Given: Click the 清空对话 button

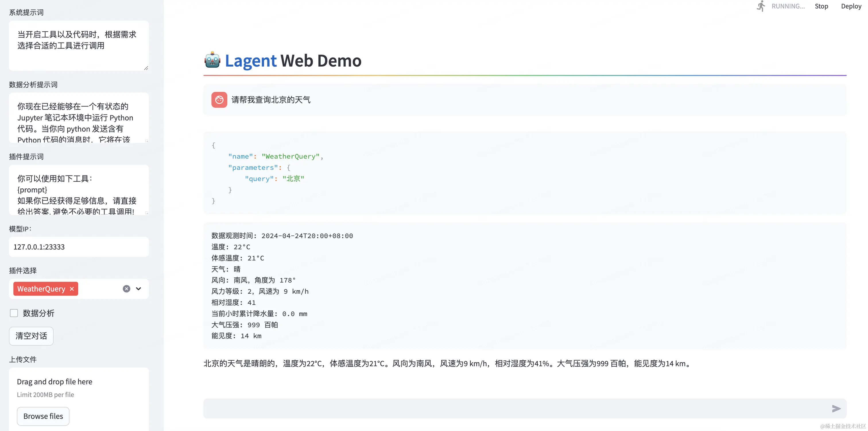Looking at the screenshot, I should pyautogui.click(x=31, y=336).
